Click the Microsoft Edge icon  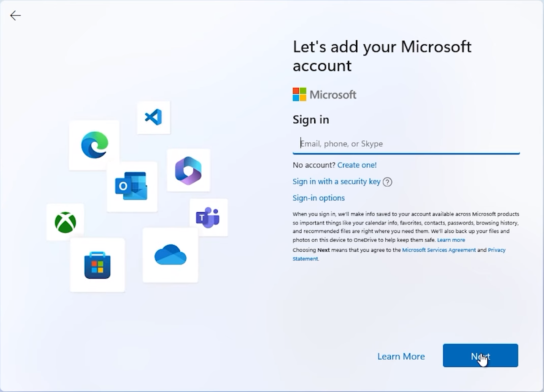[94, 145]
